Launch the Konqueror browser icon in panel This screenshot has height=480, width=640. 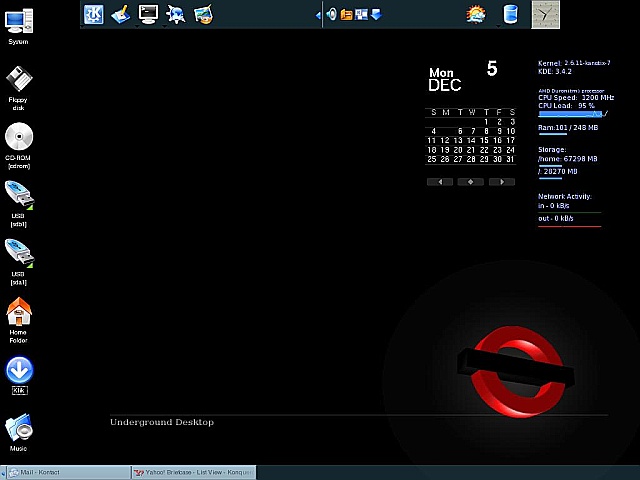[x=176, y=14]
